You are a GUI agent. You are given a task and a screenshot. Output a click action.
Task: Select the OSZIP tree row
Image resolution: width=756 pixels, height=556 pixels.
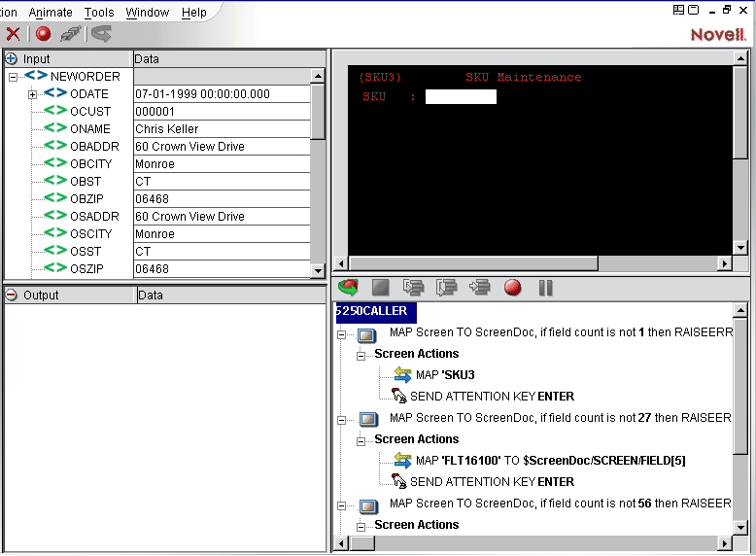coord(86,268)
